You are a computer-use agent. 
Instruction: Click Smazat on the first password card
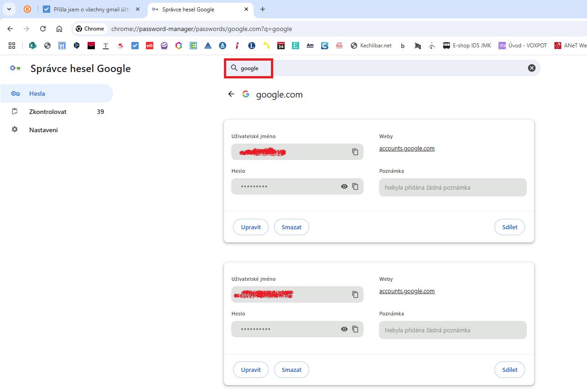click(x=291, y=227)
